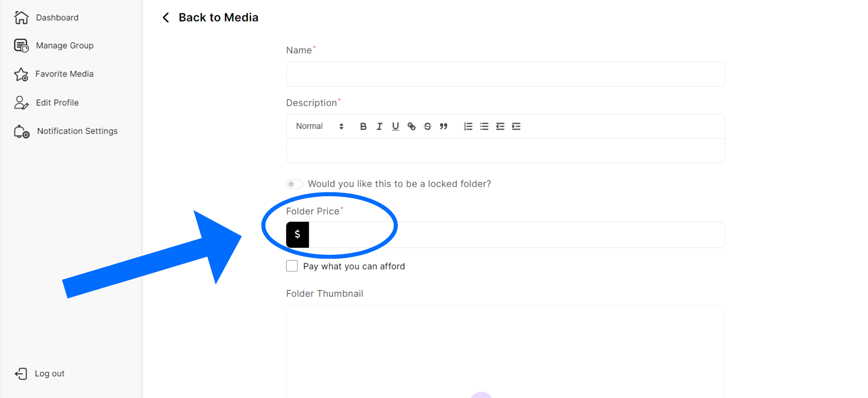
Task: Increase indent in description editor
Action: click(516, 126)
